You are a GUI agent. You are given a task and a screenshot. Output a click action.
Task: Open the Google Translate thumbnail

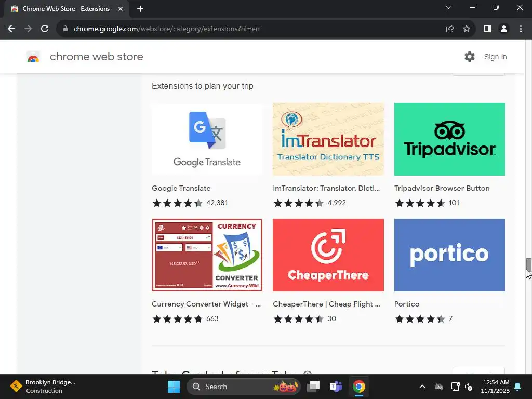[207, 139]
